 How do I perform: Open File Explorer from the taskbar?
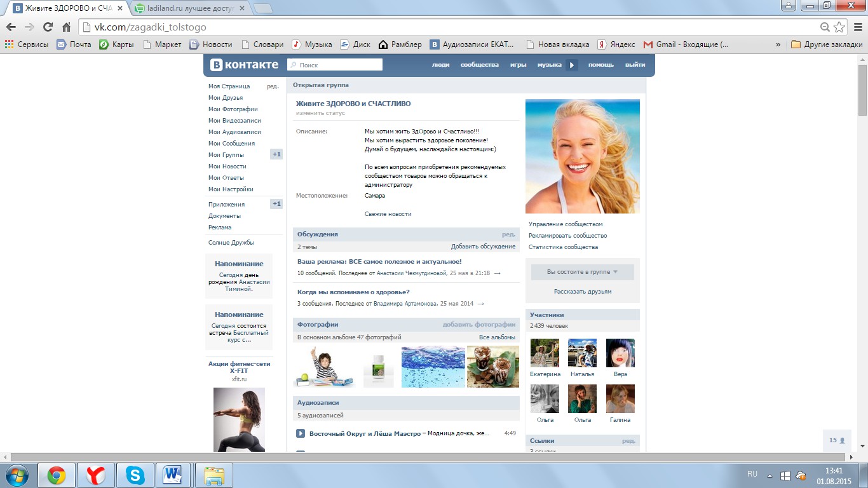(214, 475)
